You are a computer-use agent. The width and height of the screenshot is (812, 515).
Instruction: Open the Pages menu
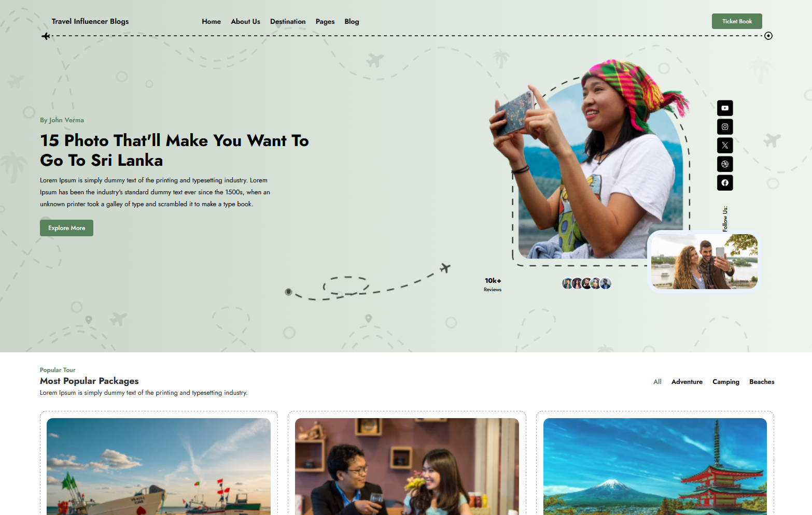325,21
